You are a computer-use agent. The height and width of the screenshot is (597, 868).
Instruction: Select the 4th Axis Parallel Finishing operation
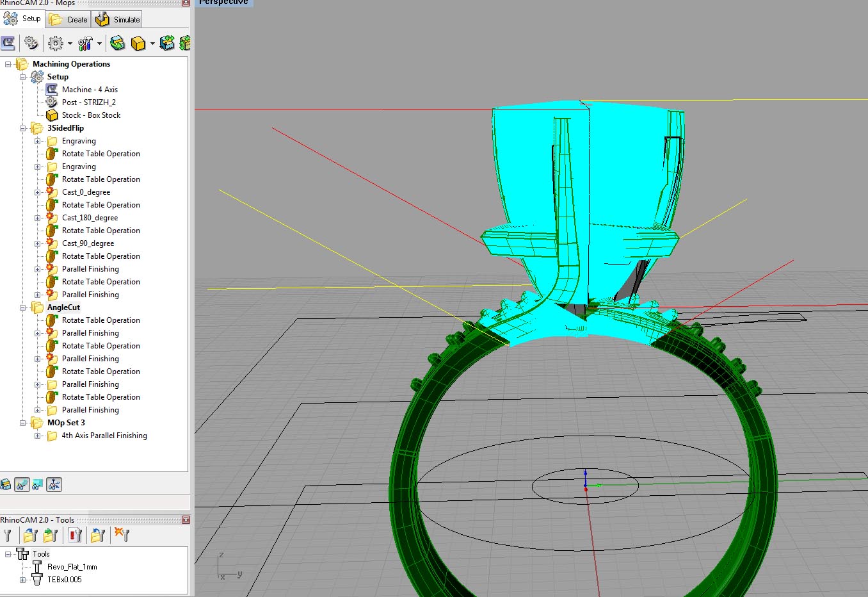(104, 436)
